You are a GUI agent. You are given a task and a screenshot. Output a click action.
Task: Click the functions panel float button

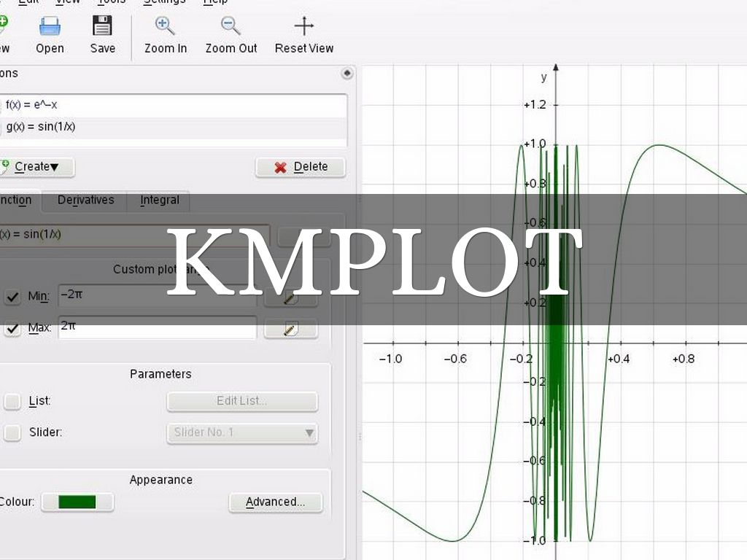(x=347, y=73)
